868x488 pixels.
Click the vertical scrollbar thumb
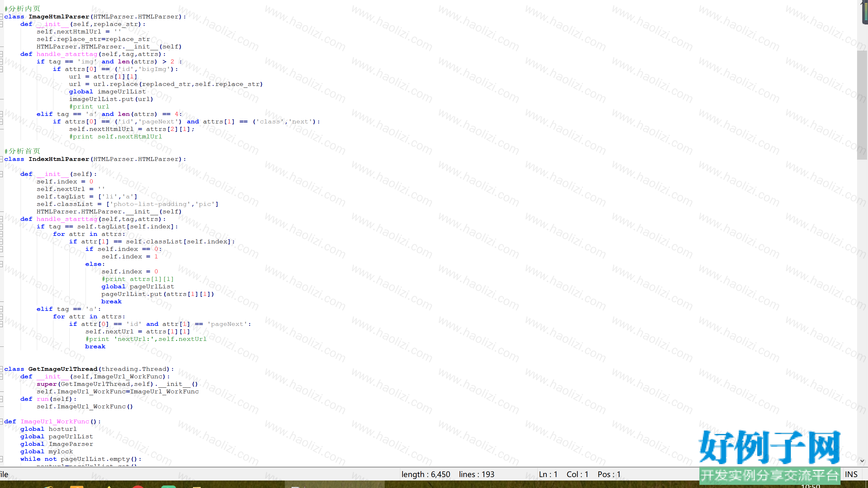(862, 105)
